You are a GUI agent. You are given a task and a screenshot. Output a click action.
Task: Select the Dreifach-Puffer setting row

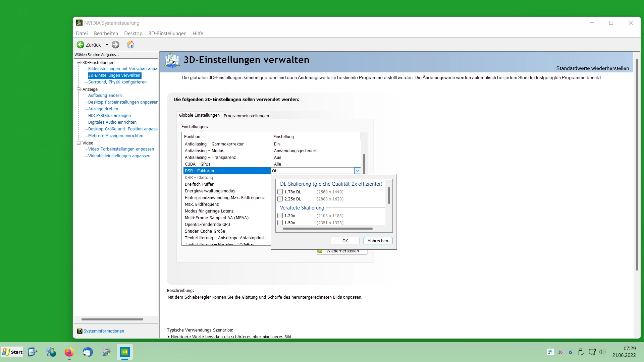[x=227, y=184]
